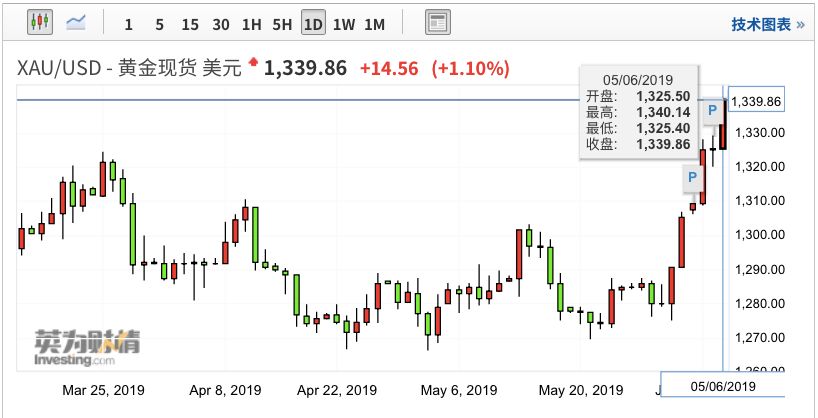The width and height of the screenshot is (818, 418).
Task: Select the active 1D interval button
Action: [x=313, y=23]
